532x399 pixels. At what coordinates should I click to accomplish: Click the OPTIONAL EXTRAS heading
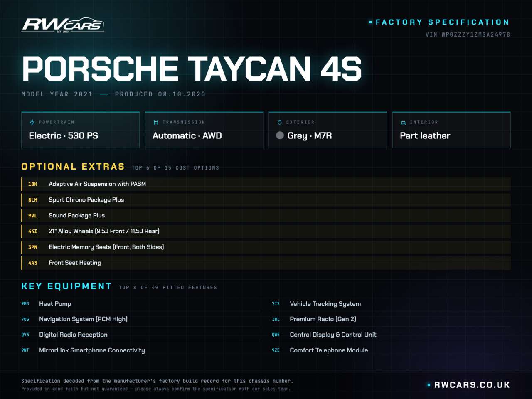[x=73, y=167]
